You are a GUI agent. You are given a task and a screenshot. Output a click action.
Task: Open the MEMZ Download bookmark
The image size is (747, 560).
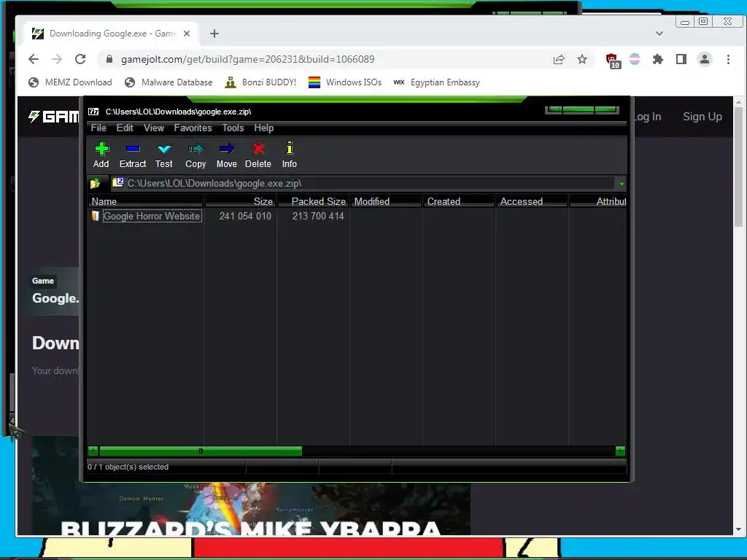pyautogui.click(x=70, y=82)
